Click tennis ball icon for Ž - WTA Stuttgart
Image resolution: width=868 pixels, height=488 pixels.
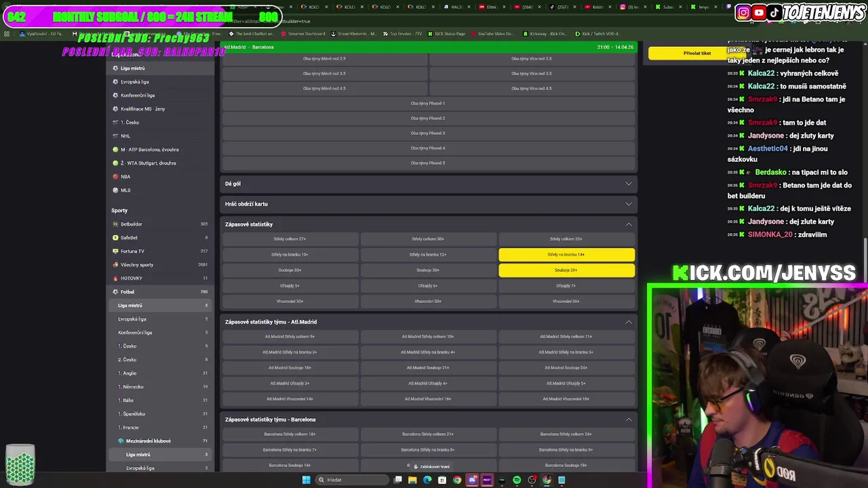115,163
